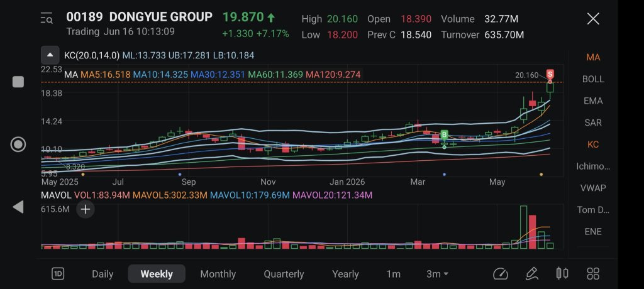Image resolution: width=644 pixels, height=289 pixels.
Task: Toggle the Ichimoku indicator
Action: pyautogui.click(x=593, y=166)
